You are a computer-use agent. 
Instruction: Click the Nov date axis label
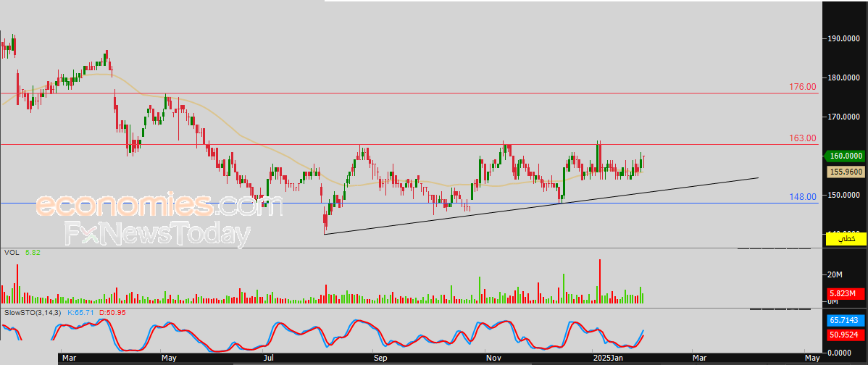(x=492, y=358)
